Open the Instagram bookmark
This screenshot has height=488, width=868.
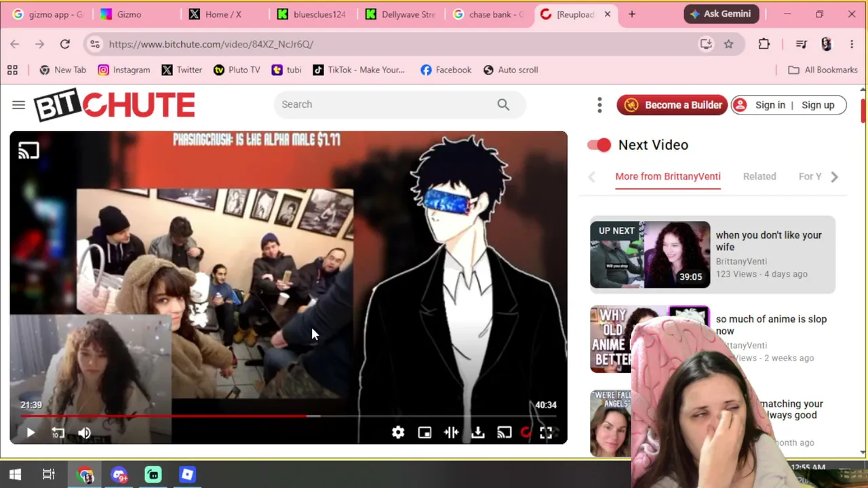[124, 70]
